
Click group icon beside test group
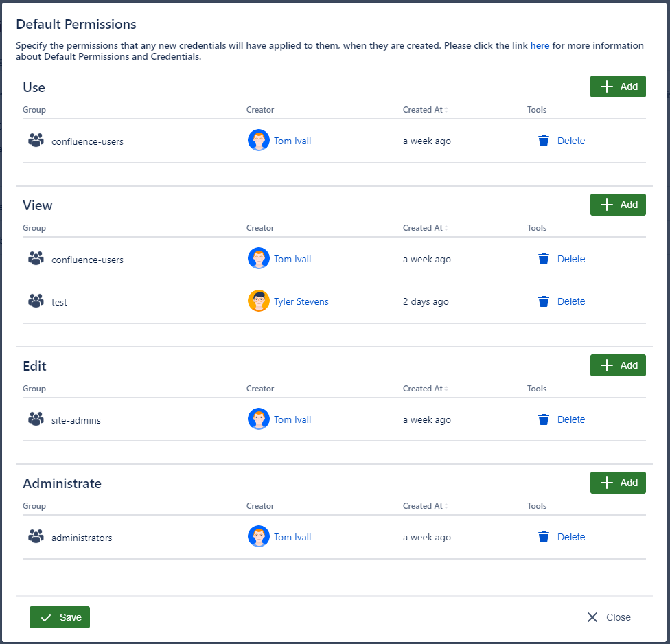(36, 301)
